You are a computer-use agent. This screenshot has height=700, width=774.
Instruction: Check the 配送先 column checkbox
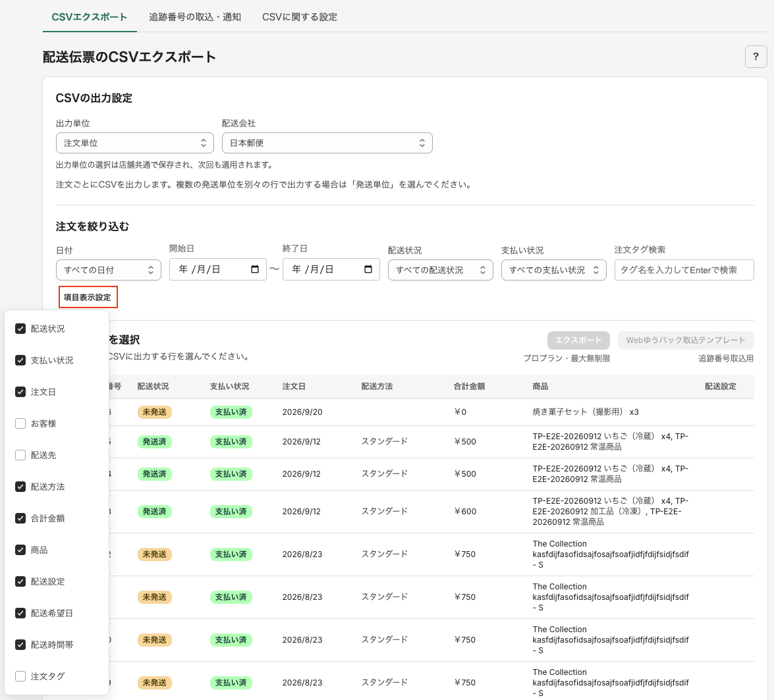click(x=20, y=455)
